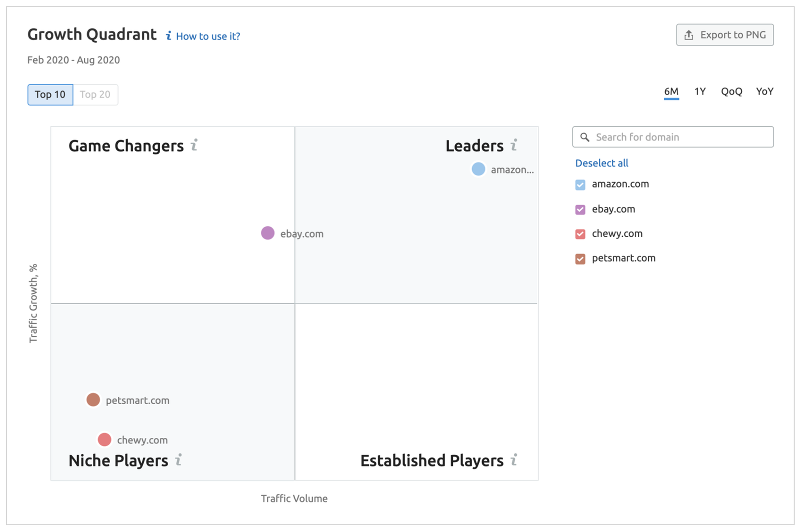Viewport: 800px width, 532px height.
Task: Switch to the Top 20 view
Action: (x=95, y=94)
